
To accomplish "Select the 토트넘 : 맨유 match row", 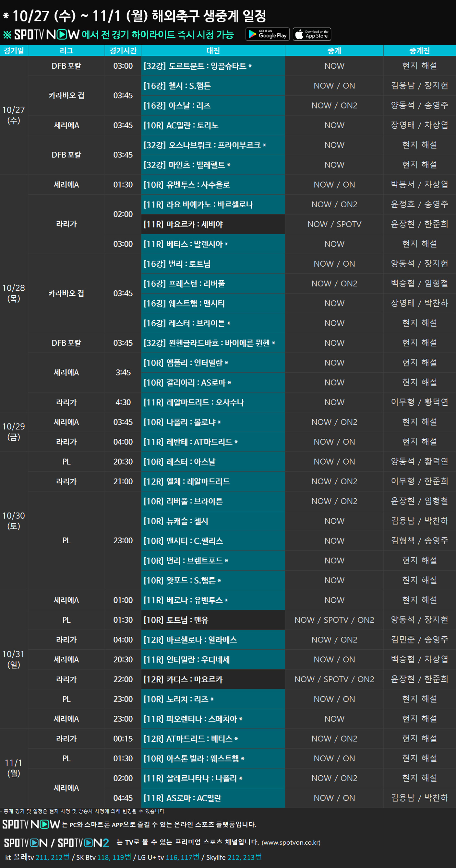I will tap(213, 620).
